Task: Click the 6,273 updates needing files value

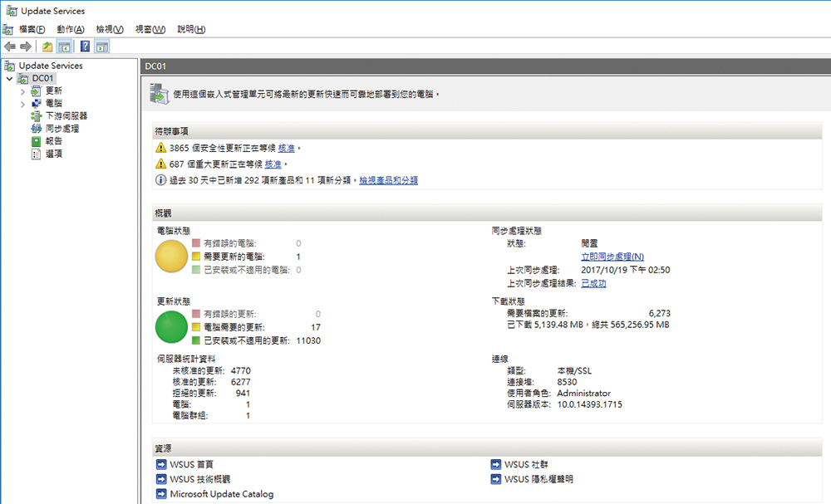Action: 659,313
